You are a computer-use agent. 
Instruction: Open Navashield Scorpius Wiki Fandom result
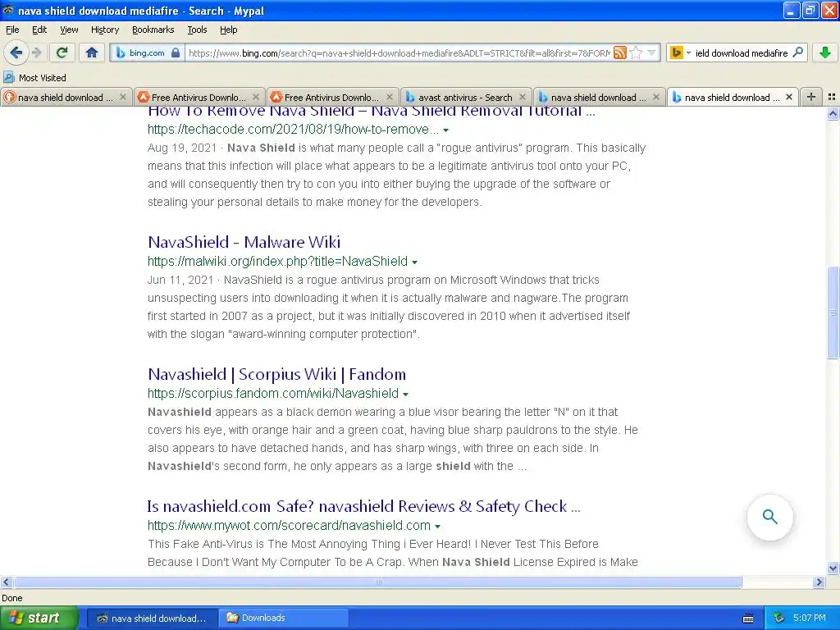pos(277,374)
